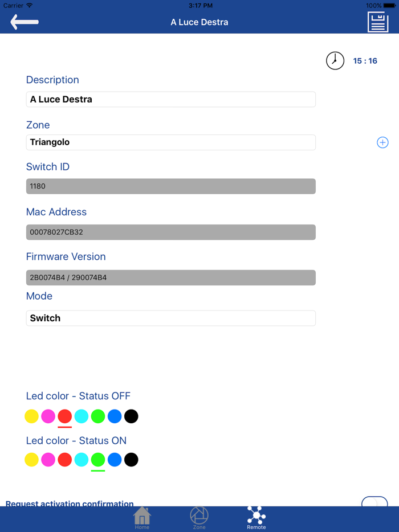Image resolution: width=399 pixels, height=532 pixels.
Task: Tap the Mac Address field
Action: pyautogui.click(x=171, y=232)
